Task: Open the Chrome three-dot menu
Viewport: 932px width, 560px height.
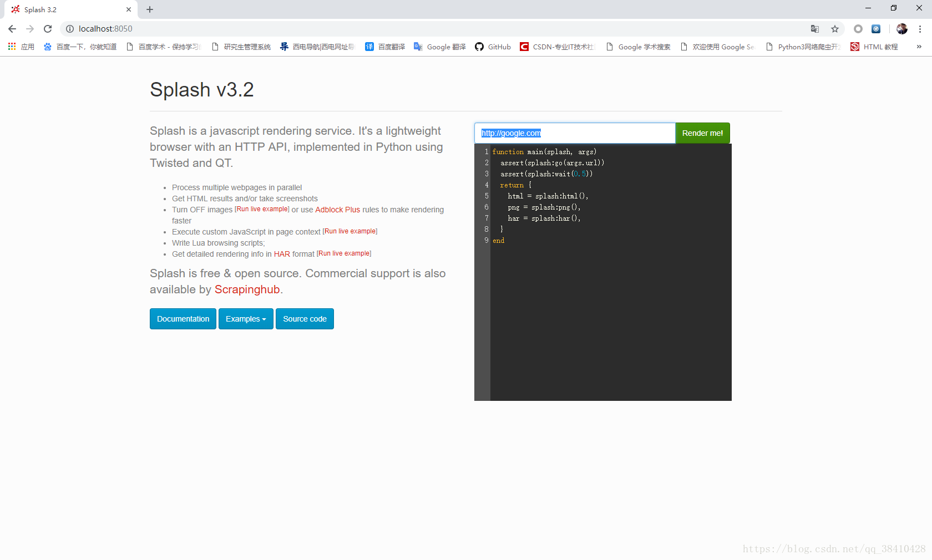Action: tap(920, 29)
